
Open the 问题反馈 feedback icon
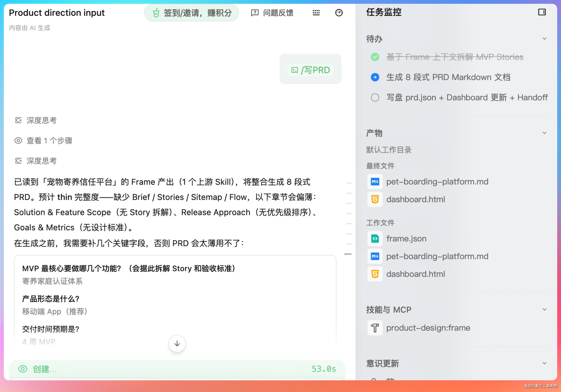tap(255, 13)
